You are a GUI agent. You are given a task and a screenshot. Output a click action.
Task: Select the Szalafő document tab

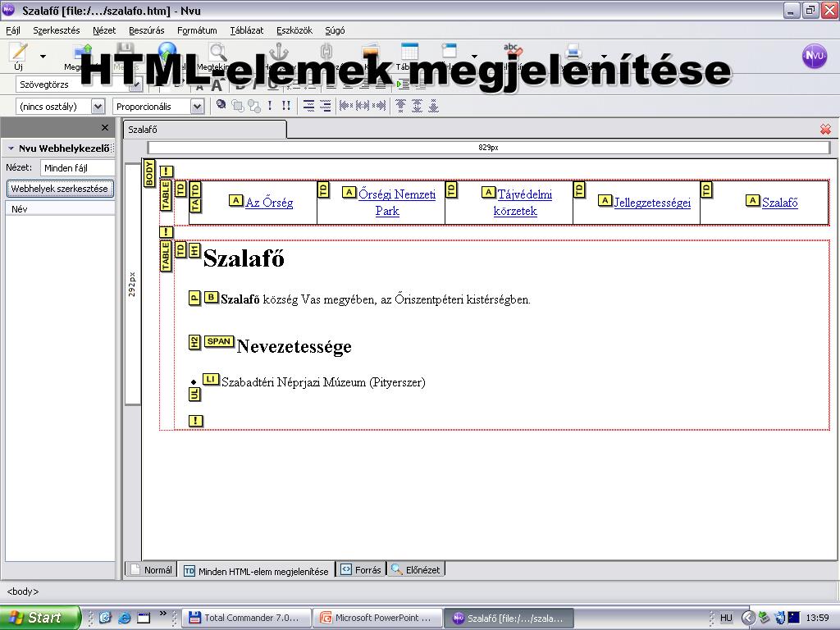tap(204, 130)
